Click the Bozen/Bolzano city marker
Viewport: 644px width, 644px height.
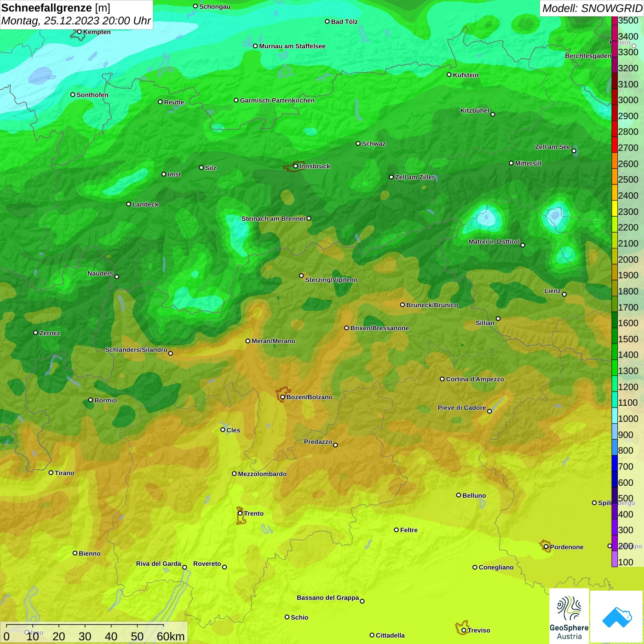[x=282, y=397]
